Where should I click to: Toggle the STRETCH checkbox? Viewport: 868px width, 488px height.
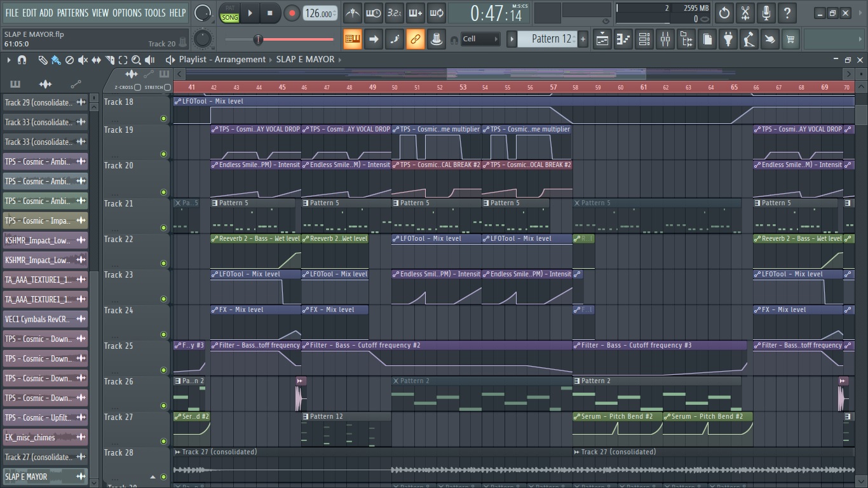(x=167, y=87)
